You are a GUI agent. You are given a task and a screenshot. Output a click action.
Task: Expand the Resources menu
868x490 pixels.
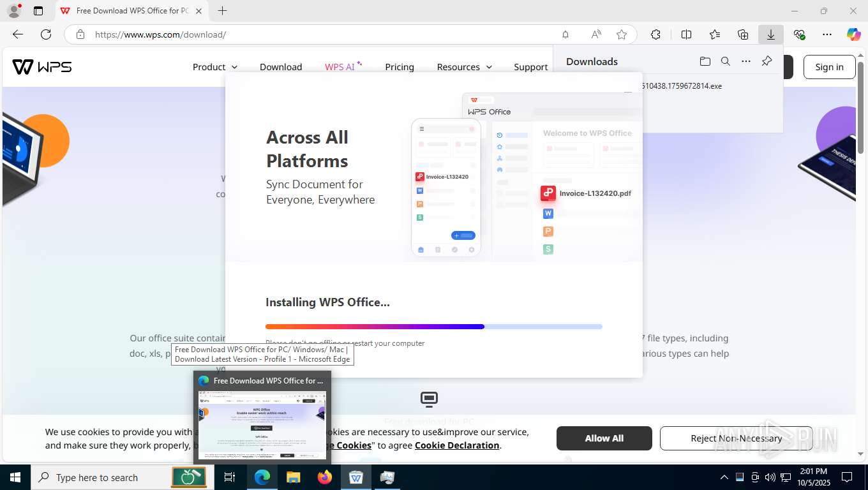[465, 67]
